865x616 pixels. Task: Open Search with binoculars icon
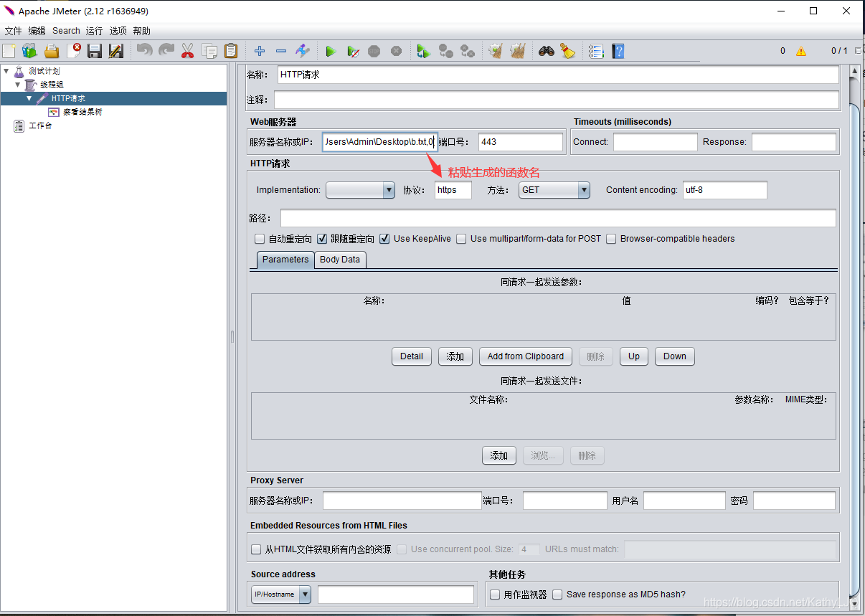pos(547,51)
